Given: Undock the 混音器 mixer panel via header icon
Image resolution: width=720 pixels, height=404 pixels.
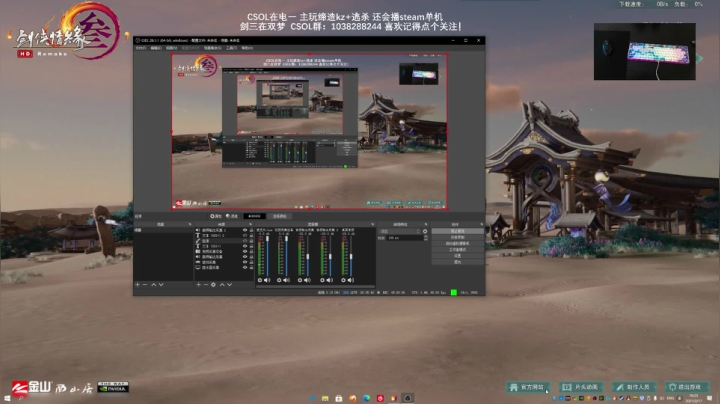Looking at the screenshot, I should click(x=372, y=224).
